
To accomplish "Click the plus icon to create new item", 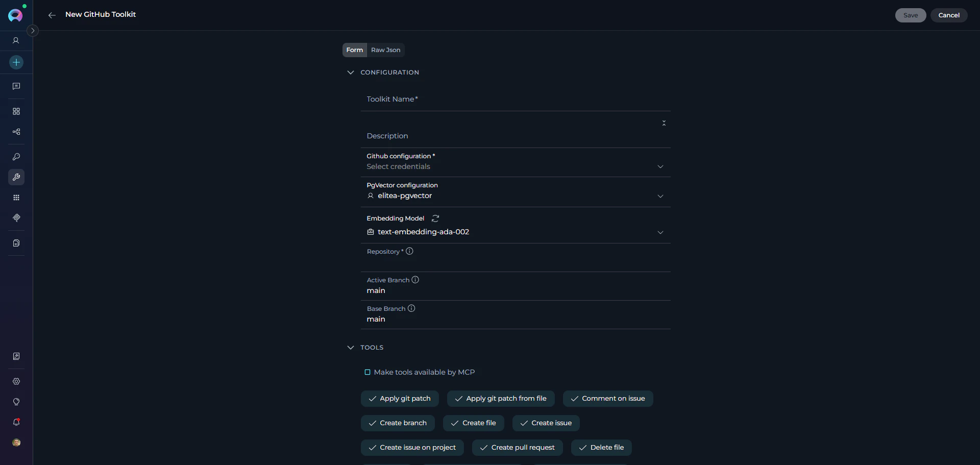I will pos(16,62).
